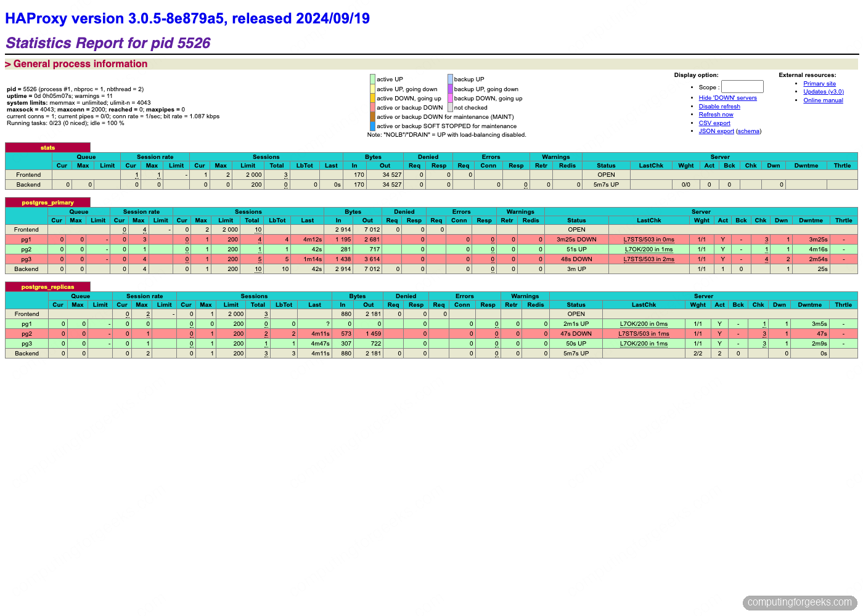Click the 'active UP' legend swatch
The width and height of the screenshot is (863, 616).
click(x=372, y=79)
